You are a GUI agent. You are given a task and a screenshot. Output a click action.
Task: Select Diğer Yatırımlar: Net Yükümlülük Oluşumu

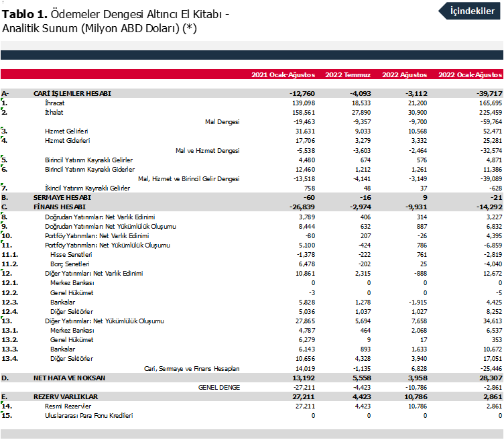point(104,321)
